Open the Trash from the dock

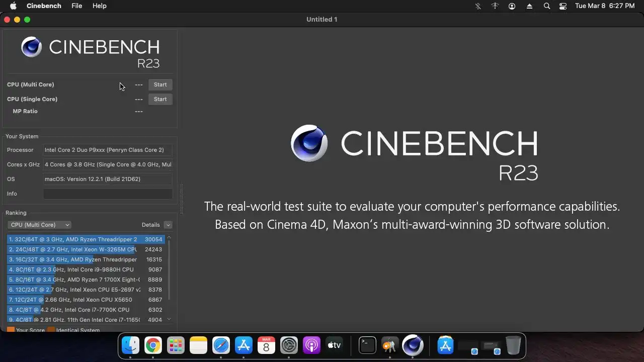[513, 345]
